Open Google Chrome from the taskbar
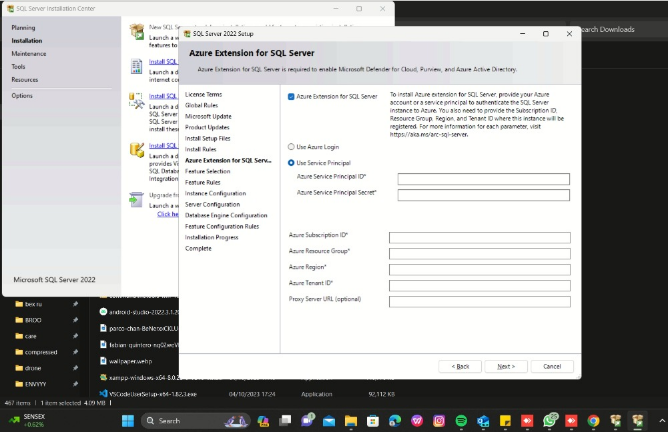Image resolution: width=668 pixels, height=432 pixels. (x=593, y=421)
